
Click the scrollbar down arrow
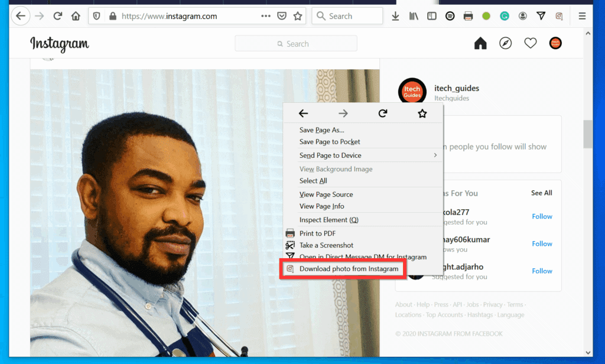coord(588,352)
